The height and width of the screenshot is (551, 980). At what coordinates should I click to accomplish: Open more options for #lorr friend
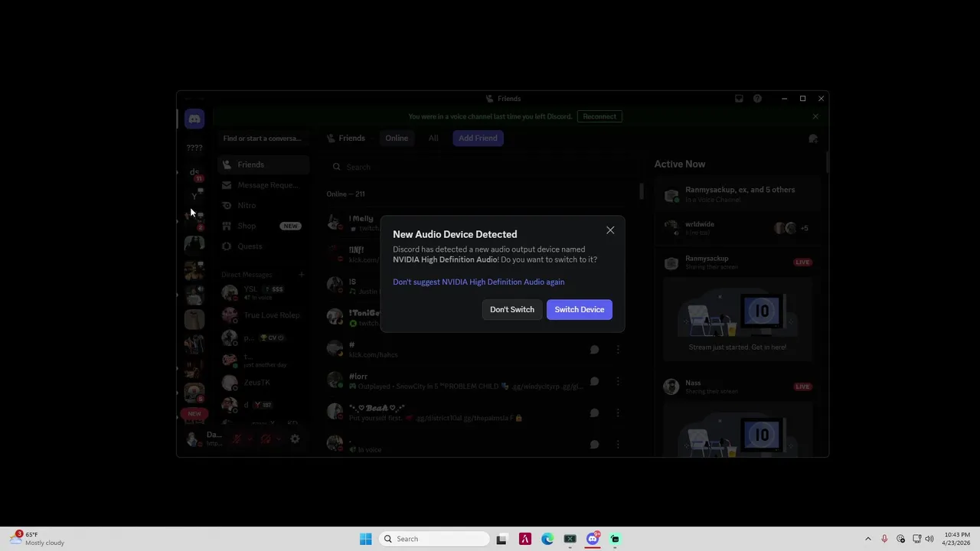[x=618, y=381]
